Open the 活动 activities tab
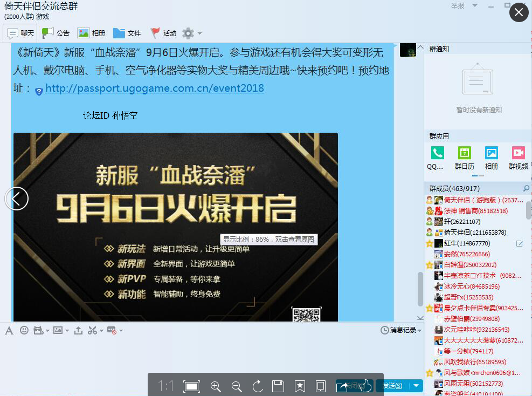The image size is (532, 396). click(163, 33)
